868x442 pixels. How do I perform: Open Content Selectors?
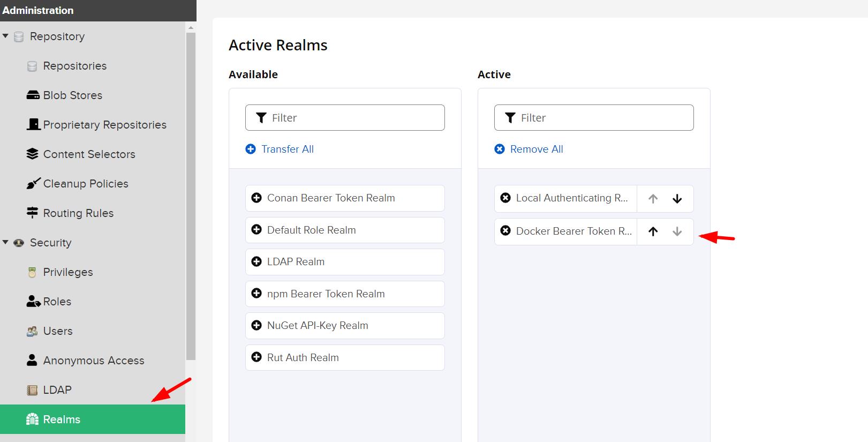tap(89, 154)
